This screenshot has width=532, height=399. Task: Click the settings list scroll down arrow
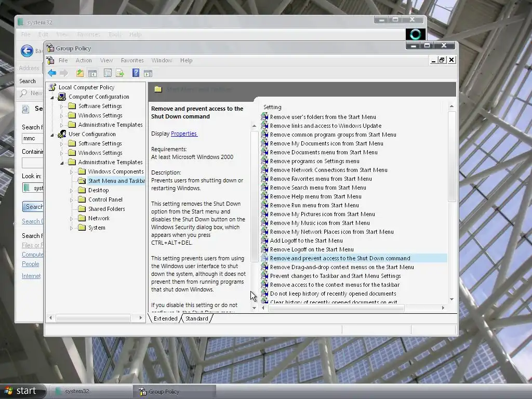pyautogui.click(x=451, y=299)
